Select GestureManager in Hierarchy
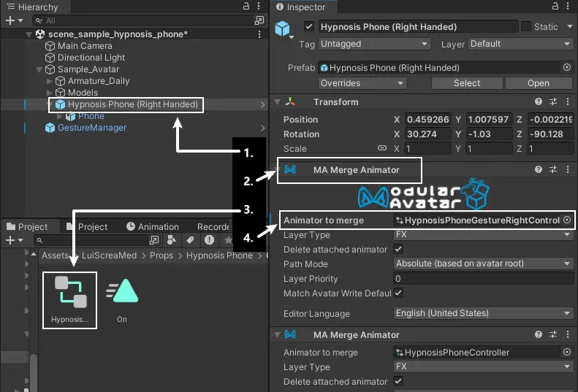Image resolution: width=578 pixels, height=392 pixels. [92, 128]
